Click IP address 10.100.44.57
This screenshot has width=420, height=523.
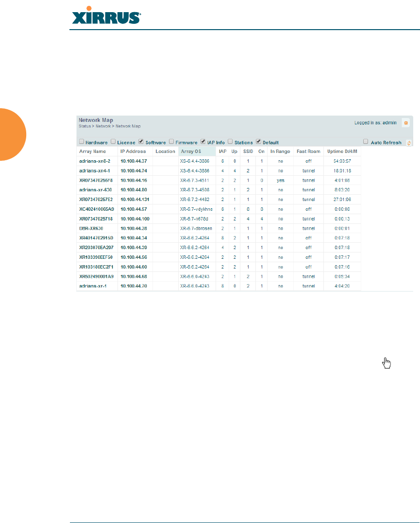[x=134, y=209]
